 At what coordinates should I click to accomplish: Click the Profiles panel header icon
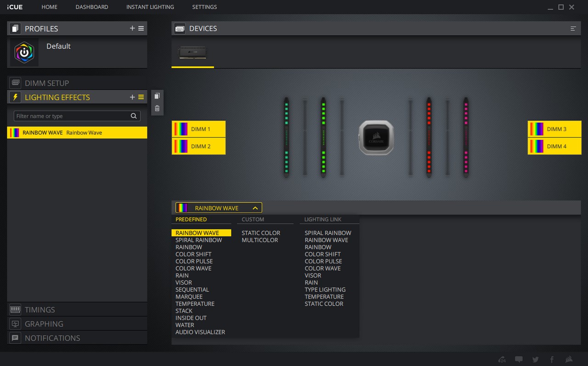(x=15, y=29)
